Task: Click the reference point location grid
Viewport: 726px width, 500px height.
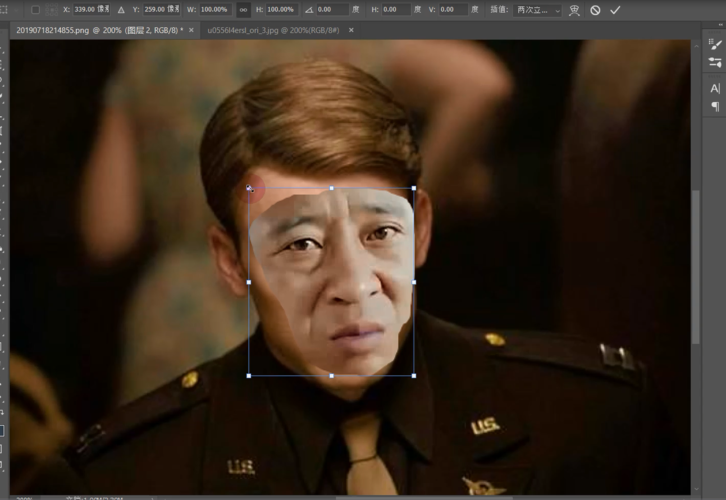Action: (x=51, y=10)
